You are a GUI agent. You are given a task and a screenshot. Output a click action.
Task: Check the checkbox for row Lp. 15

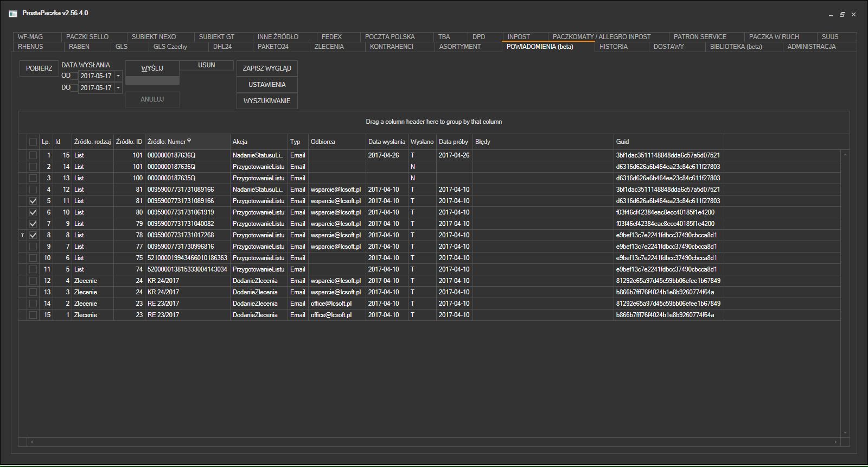[33, 315]
